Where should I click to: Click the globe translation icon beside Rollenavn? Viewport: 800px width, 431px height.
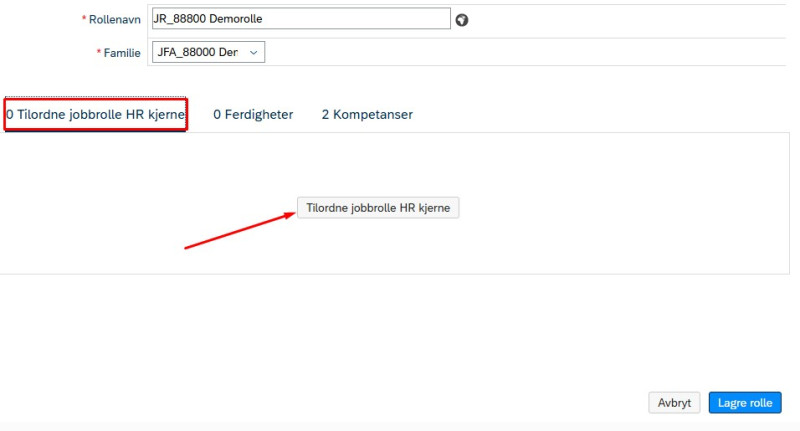click(x=462, y=20)
